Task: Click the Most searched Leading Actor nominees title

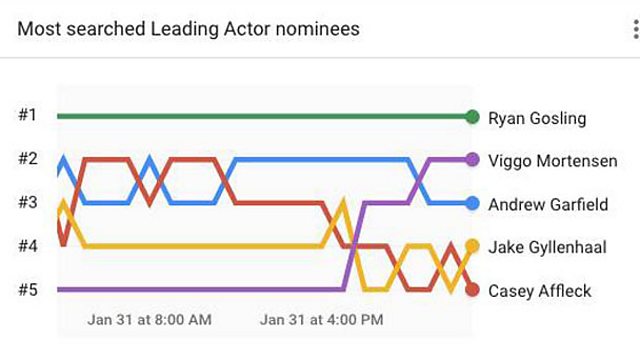Action: tap(189, 29)
